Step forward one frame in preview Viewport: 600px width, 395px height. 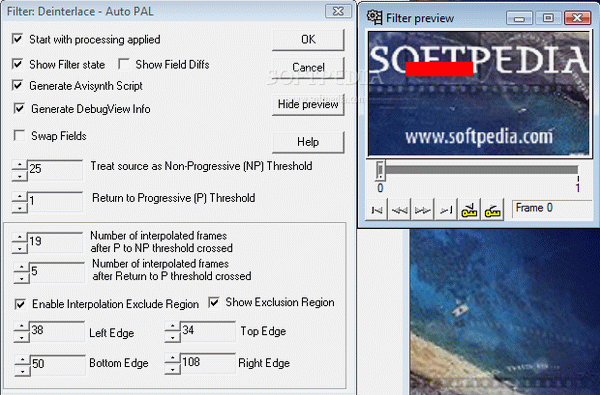(x=422, y=210)
